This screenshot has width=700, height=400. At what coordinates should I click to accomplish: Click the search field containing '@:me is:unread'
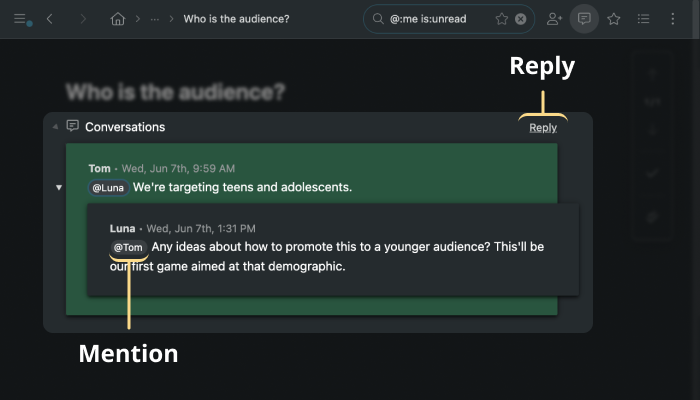438,19
